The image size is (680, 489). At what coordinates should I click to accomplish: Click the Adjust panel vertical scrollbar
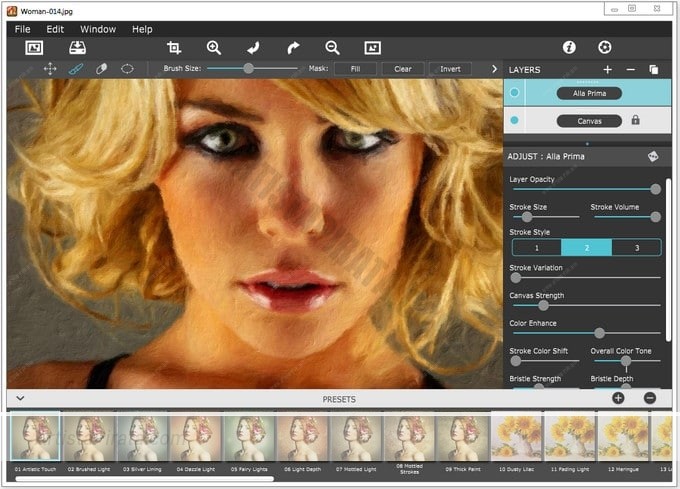coord(668,259)
